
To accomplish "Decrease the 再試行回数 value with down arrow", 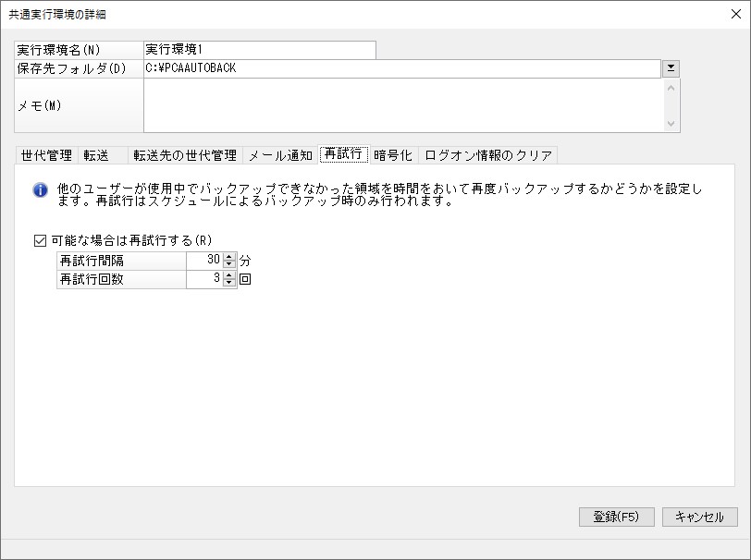I will click(x=229, y=283).
